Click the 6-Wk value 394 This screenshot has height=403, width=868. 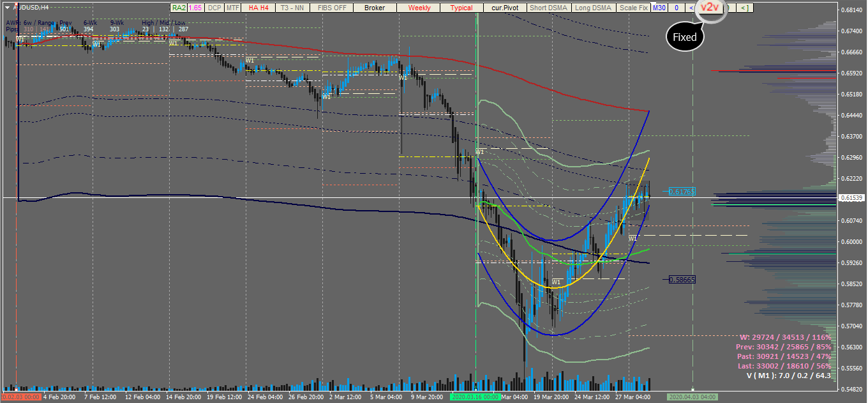click(x=88, y=29)
